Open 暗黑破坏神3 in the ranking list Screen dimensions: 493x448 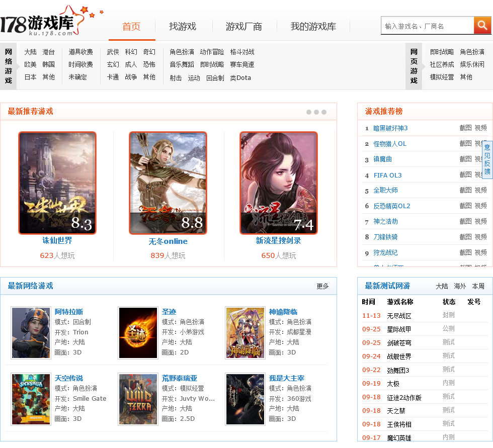[390, 128]
